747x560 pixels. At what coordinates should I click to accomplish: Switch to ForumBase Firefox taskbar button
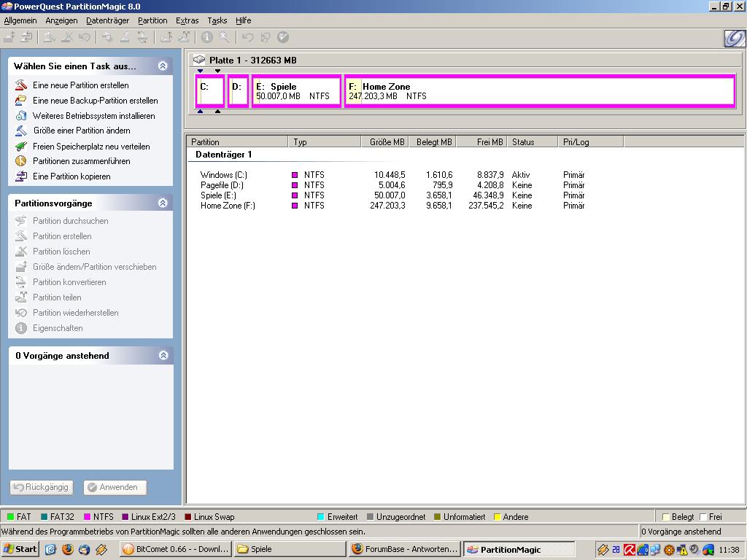[406, 549]
